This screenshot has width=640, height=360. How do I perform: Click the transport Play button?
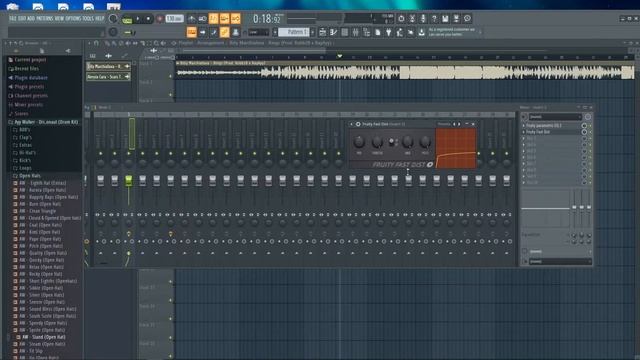tap(138, 19)
